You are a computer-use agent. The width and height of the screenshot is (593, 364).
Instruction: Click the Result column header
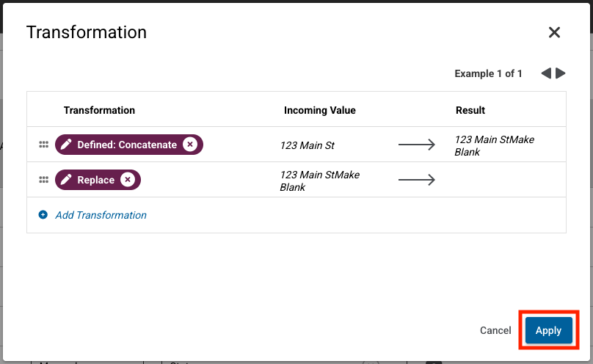[470, 110]
